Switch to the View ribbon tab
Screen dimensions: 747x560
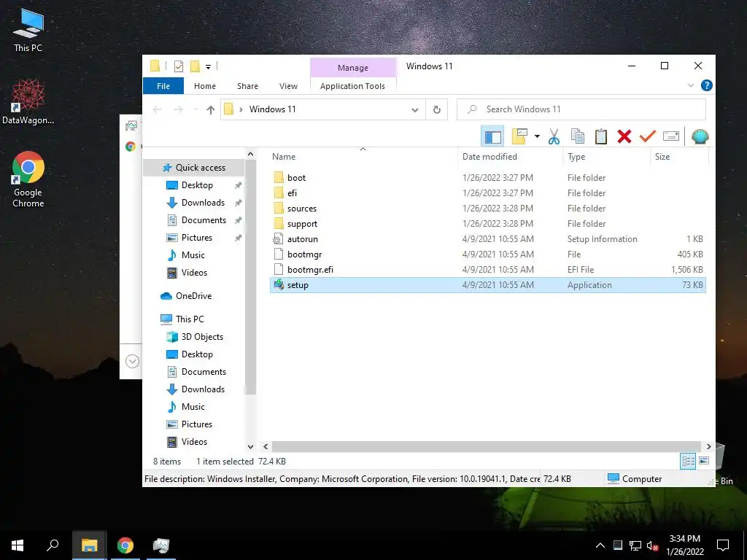pyautogui.click(x=288, y=86)
